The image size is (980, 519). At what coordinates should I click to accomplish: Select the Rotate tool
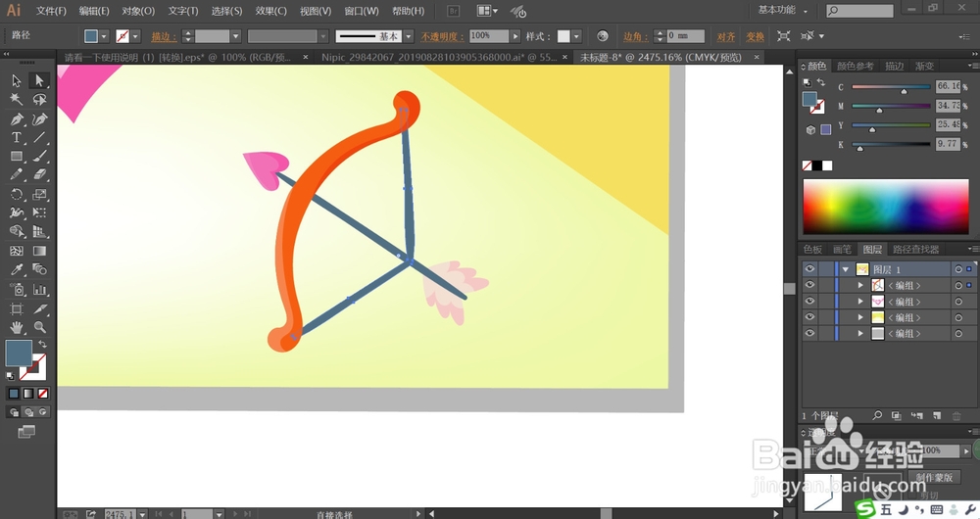pos(17,194)
